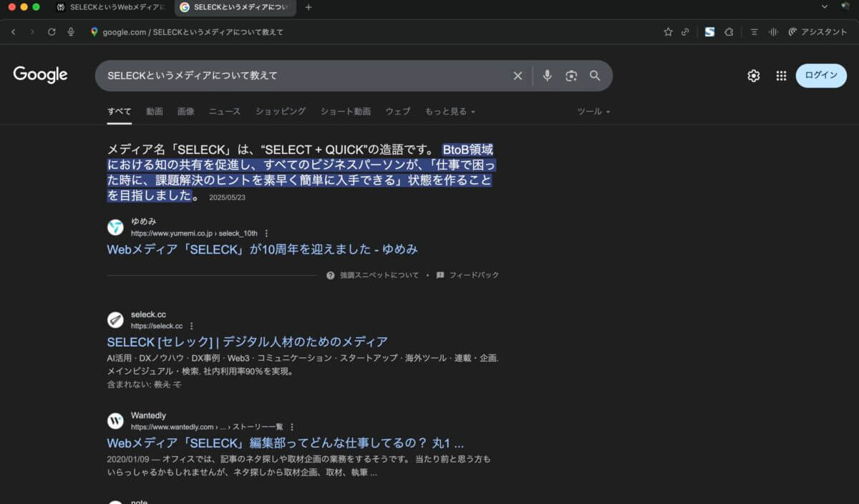Open more options for yumemi.co.jp result
This screenshot has width=859, height=504.
(x=266, y=233)
